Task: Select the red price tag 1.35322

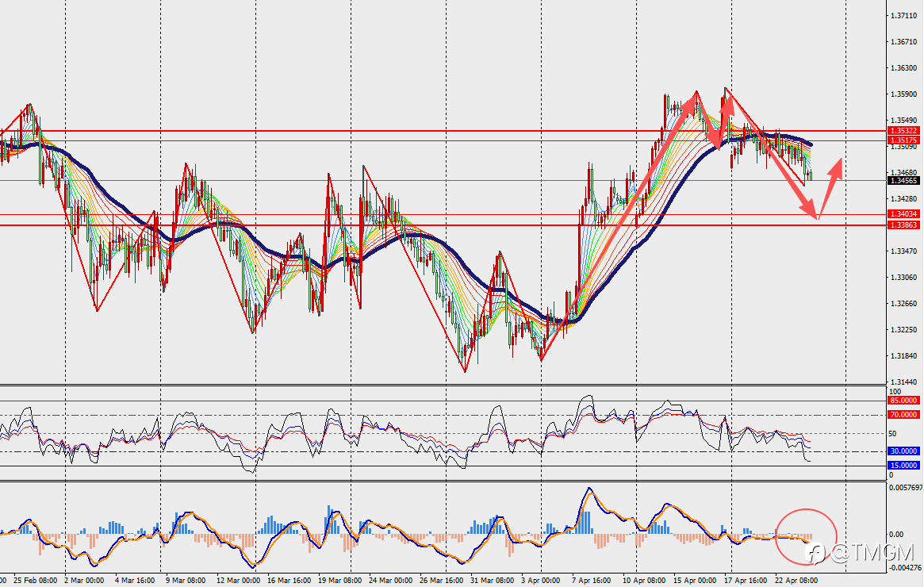Action: [x=903, y=130]
